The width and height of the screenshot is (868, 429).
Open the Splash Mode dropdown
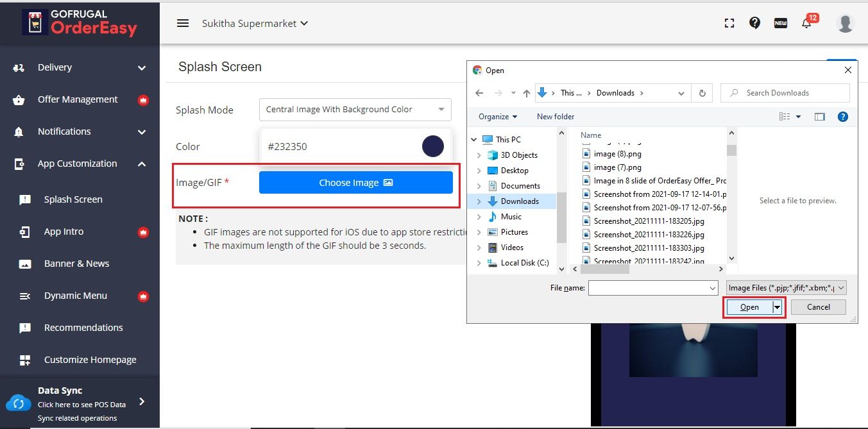[355, 110]
